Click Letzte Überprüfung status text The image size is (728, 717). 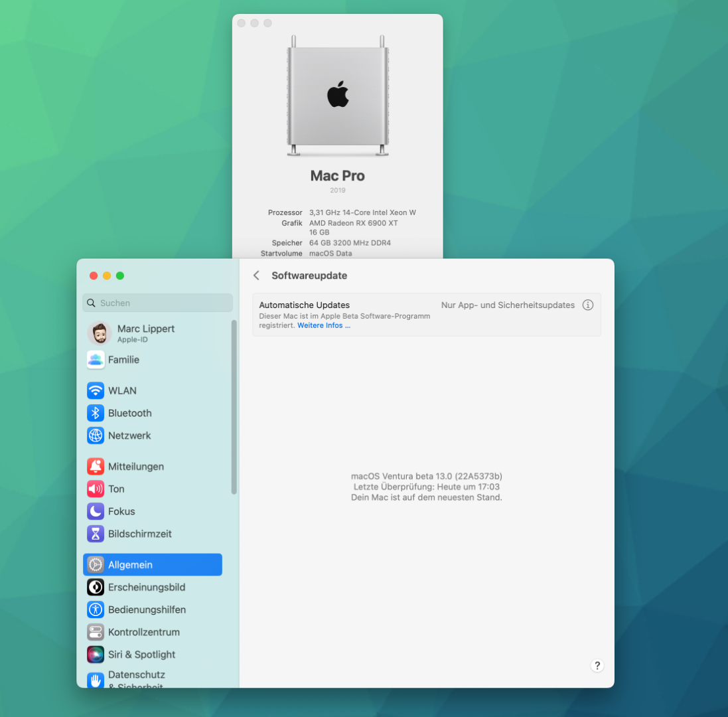(x=426, y=487)
